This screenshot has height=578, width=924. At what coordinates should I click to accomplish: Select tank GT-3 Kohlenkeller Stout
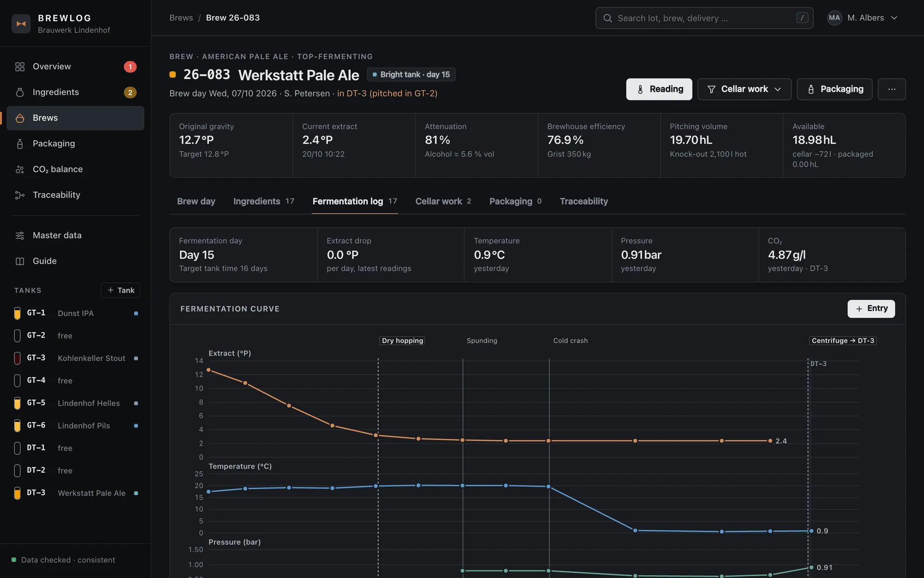(76, 358)
